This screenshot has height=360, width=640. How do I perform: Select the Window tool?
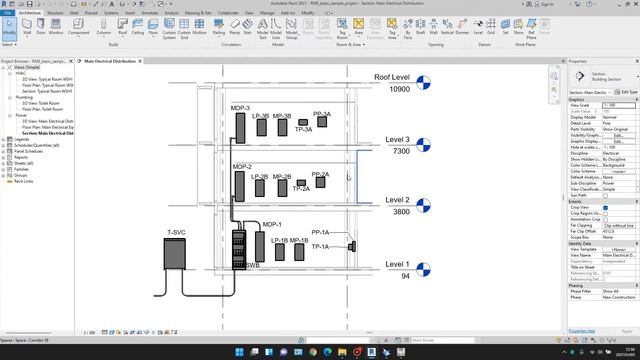point(56,27)
